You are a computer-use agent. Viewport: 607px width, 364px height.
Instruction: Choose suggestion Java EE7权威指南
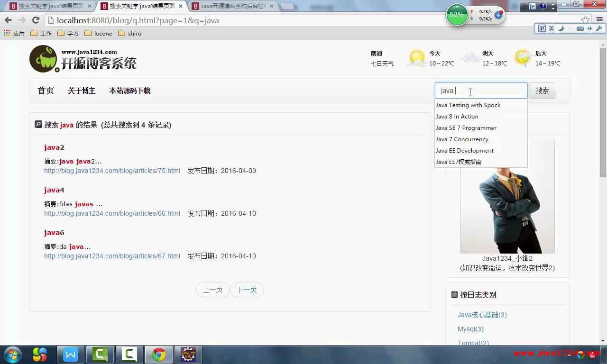pos(481,162)
